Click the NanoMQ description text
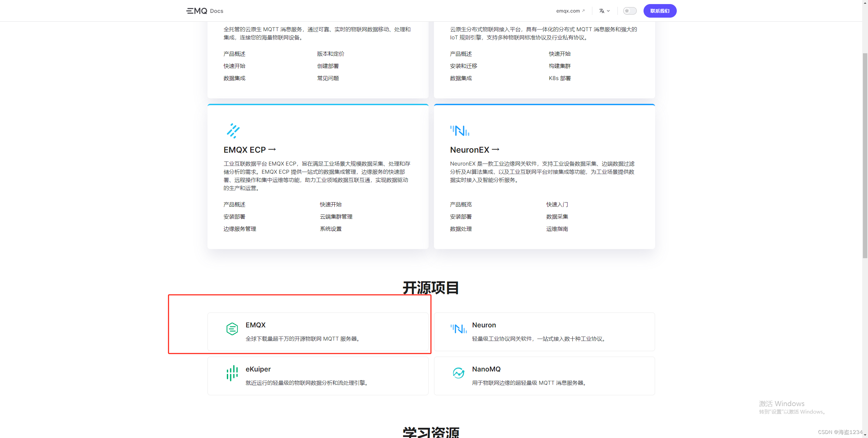This screenshot has height=438, width=868. click(530, 383)
